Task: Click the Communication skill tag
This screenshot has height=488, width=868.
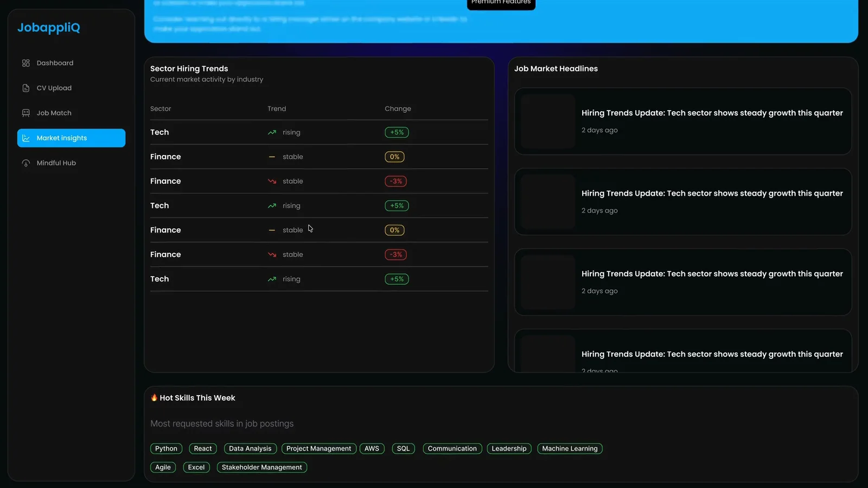Action: [x=452, y=448]
